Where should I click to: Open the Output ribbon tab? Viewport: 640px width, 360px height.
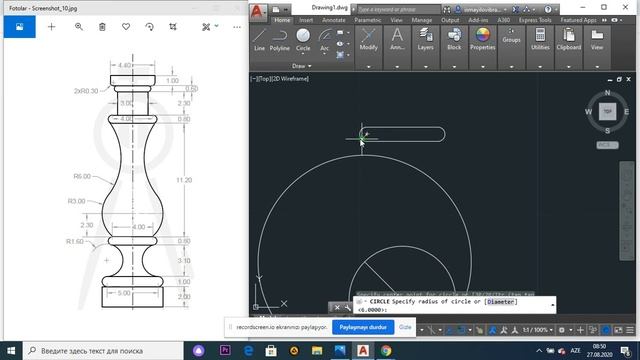450,20
